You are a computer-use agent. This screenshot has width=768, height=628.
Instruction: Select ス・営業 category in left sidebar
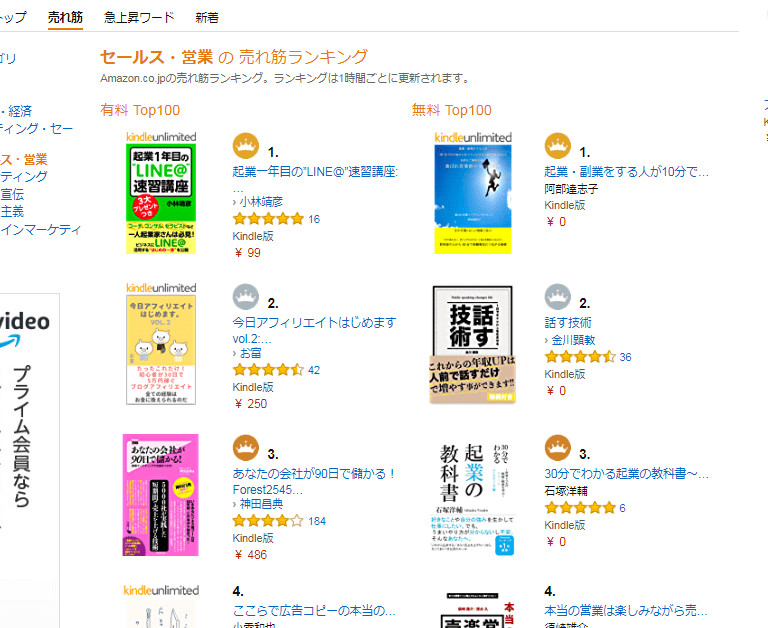coord(24,159)
